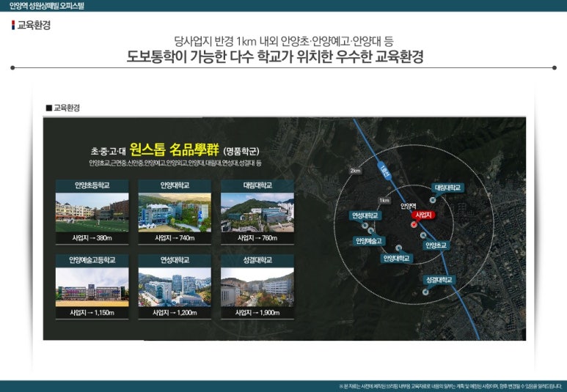Click the bold headline 도보통학이 가능한 다수 학교가
The width and height of the screenshot is (567, 392).
point(275,56)
